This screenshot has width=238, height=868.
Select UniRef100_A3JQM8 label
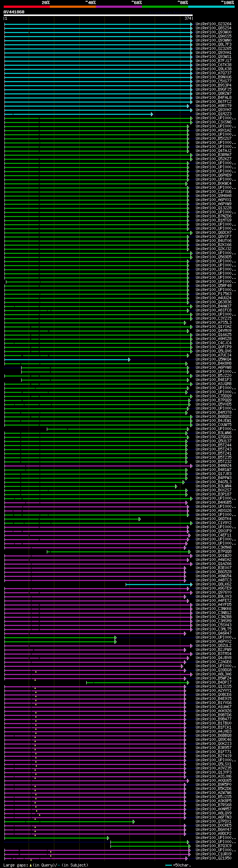(x=213, y=384)
